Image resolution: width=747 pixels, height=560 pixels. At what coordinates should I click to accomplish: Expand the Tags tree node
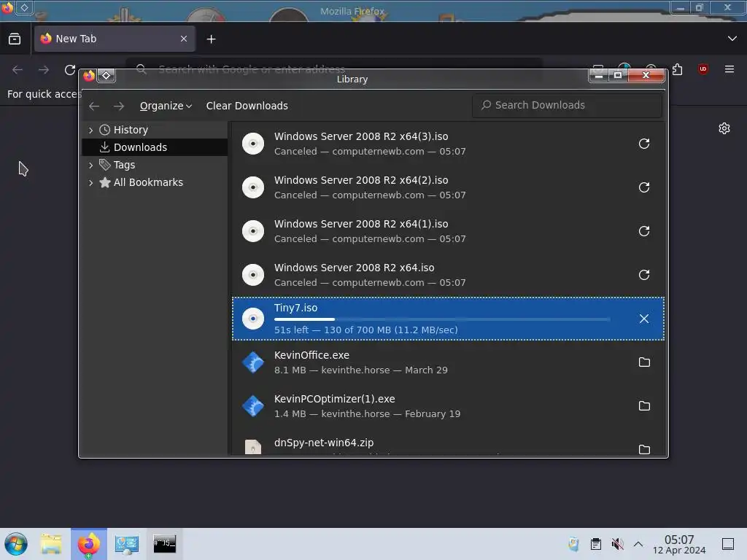pyautogui.click(x=90, y=165)
